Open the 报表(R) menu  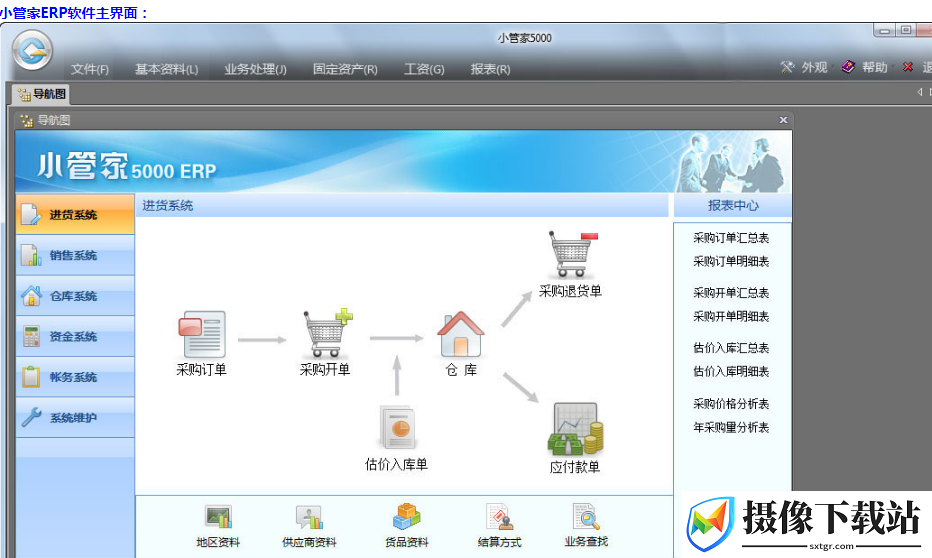(490, 70)
